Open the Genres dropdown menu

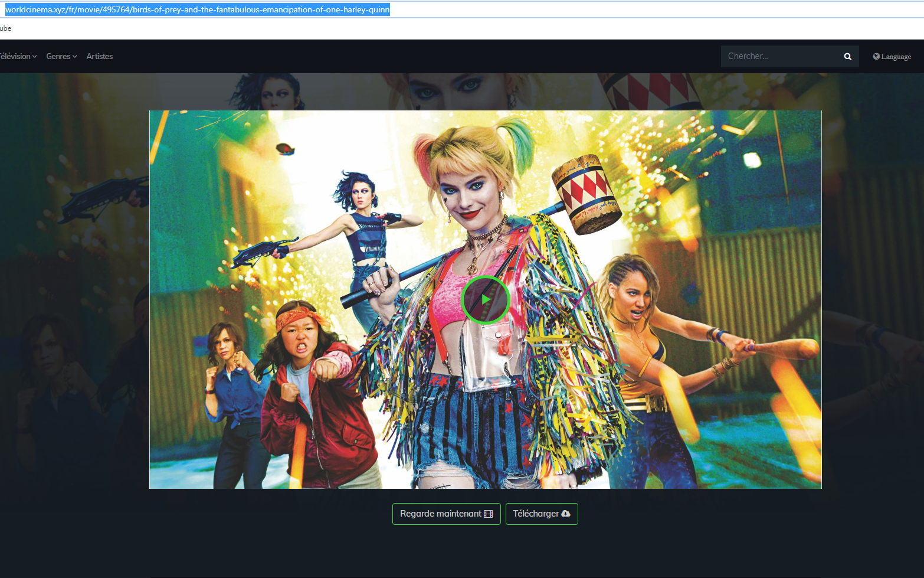point(61,56)
